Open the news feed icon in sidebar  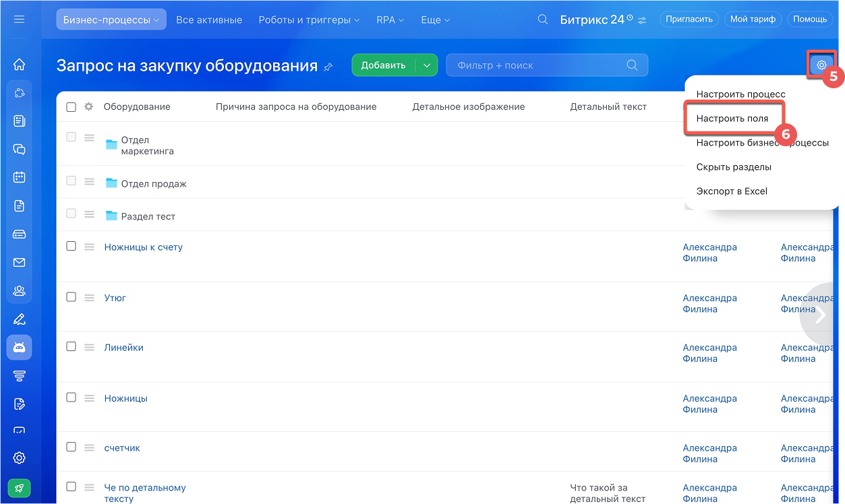point(19,121)
